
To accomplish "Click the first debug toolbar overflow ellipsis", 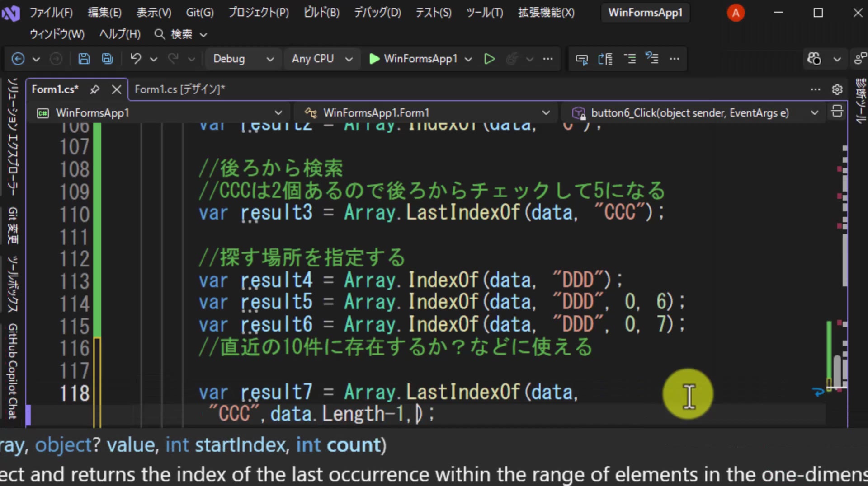I will 548,59.
